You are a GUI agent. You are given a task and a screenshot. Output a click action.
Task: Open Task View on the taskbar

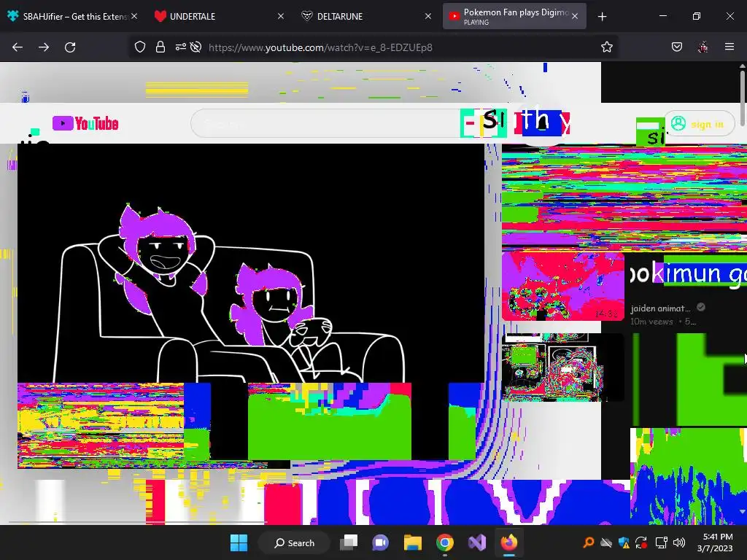(x=349, y=542)
